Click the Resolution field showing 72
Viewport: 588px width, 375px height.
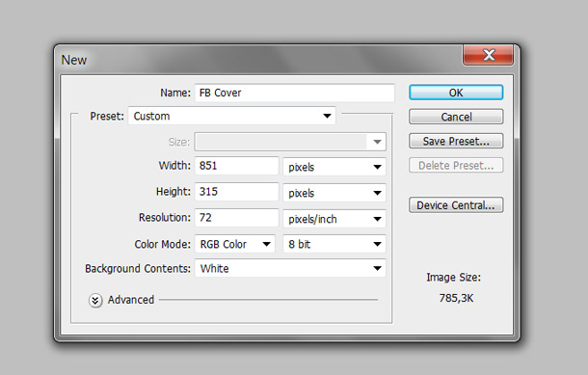coord(236,218)
